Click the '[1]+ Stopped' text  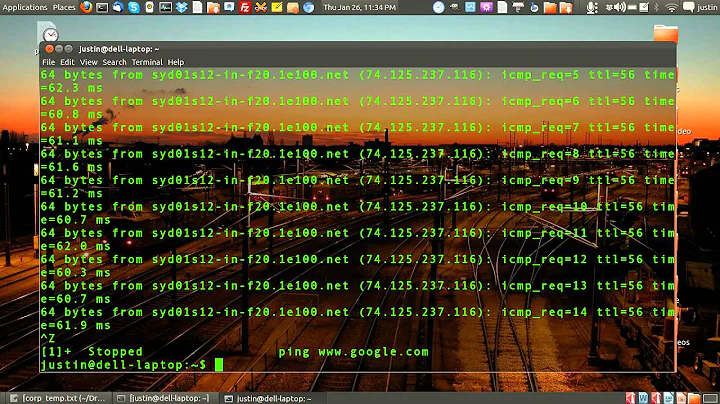coord(92,352)
